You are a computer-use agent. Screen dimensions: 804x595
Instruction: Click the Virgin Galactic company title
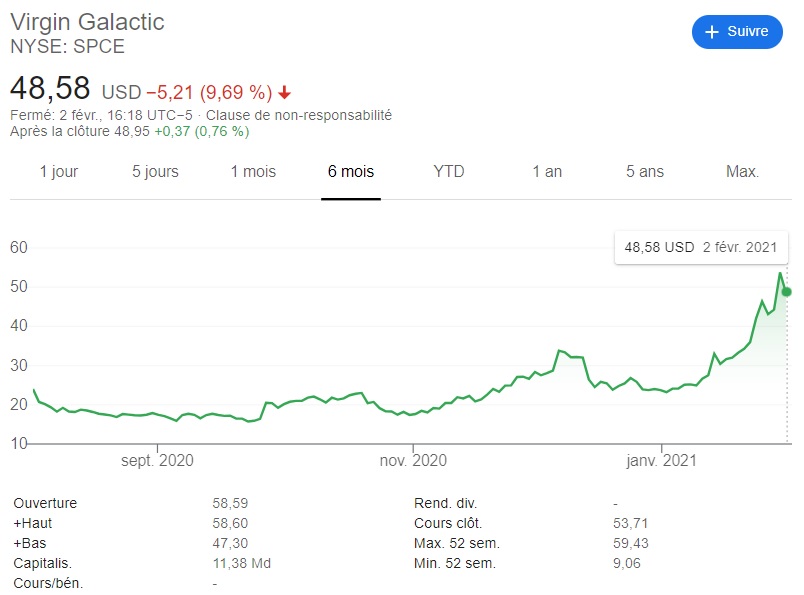[87, 22]
